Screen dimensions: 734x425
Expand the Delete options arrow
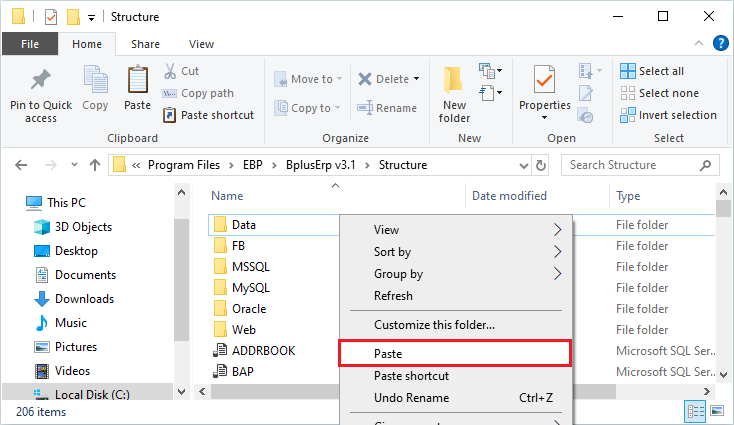click(x=417, y=79)
